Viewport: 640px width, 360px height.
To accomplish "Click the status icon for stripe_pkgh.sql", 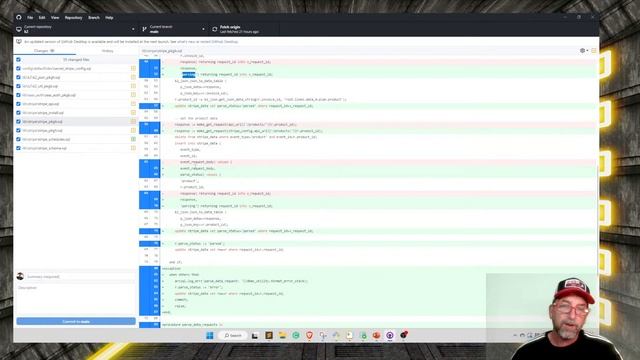I will (133, 131).
